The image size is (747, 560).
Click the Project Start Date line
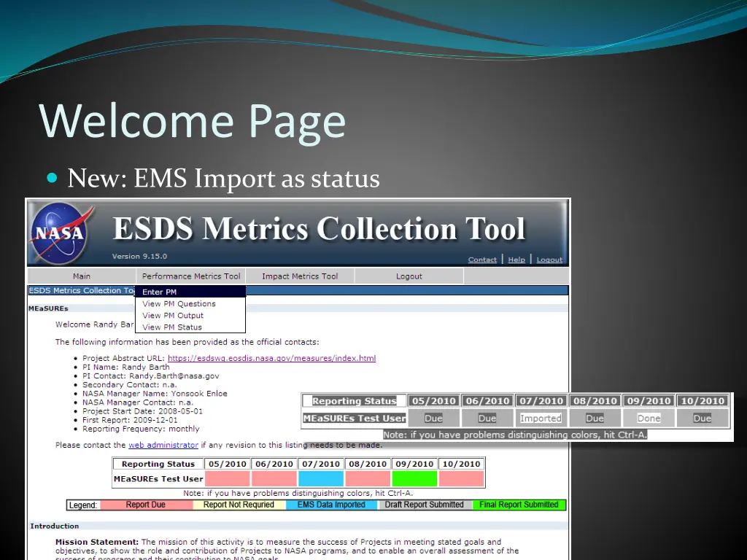point(142,411)
